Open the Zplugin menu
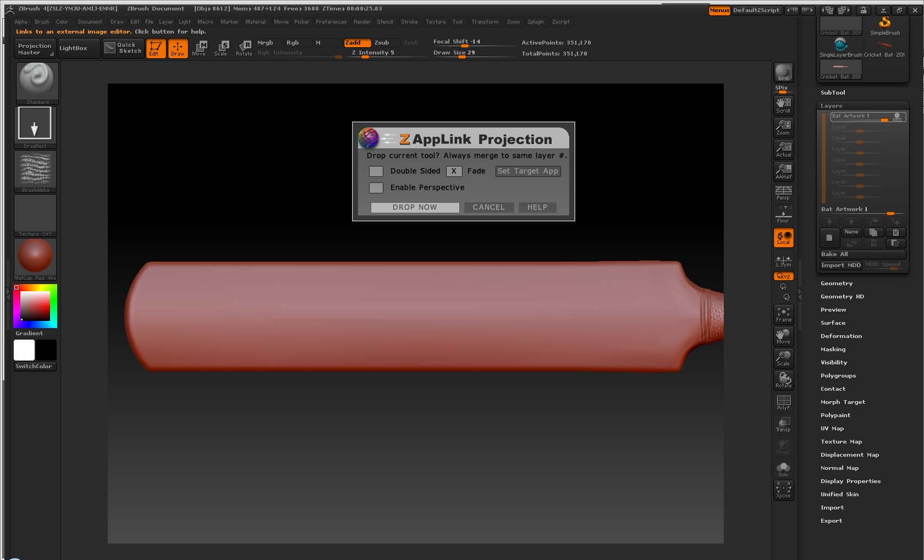This screenshot has width=924, height=560. (535, 22)
